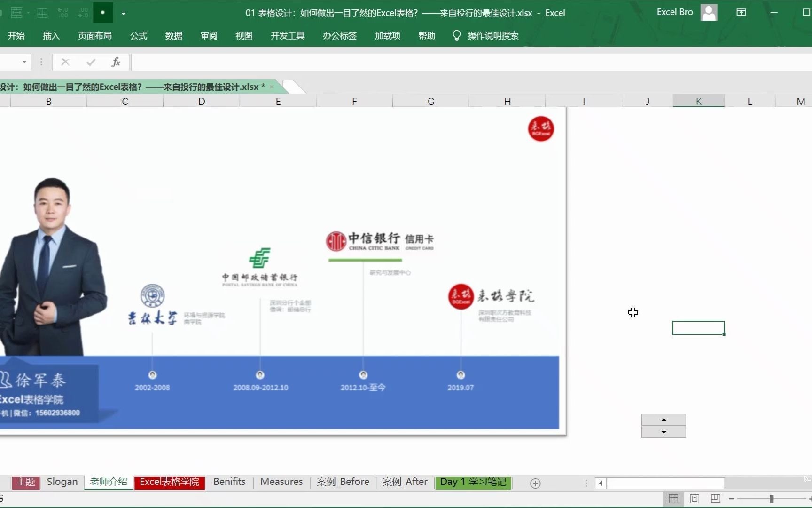Screen dimensions: 812x508
Task: Open the 公式 (Formulas) ribbon tab
Action: 139,36
